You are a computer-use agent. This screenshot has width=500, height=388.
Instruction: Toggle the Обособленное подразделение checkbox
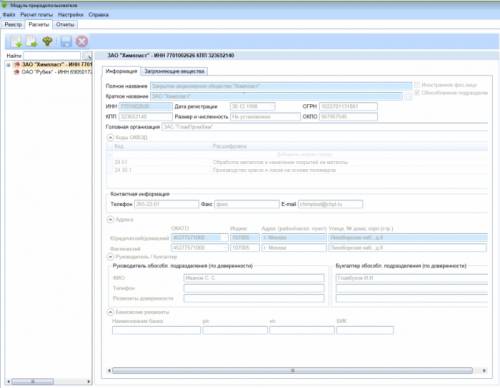pos(417,92)
